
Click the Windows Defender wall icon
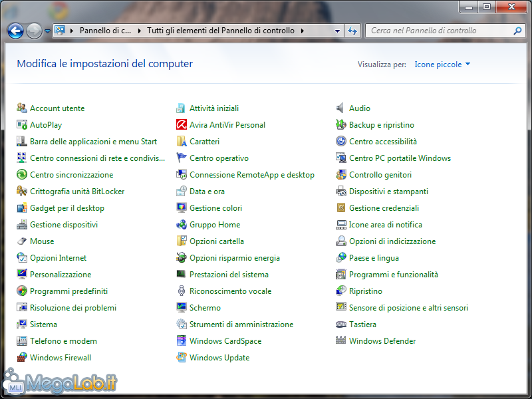340,341
